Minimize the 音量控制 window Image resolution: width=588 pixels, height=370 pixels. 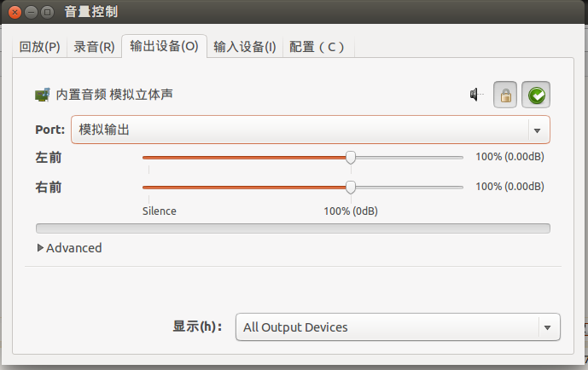[31, 12]
